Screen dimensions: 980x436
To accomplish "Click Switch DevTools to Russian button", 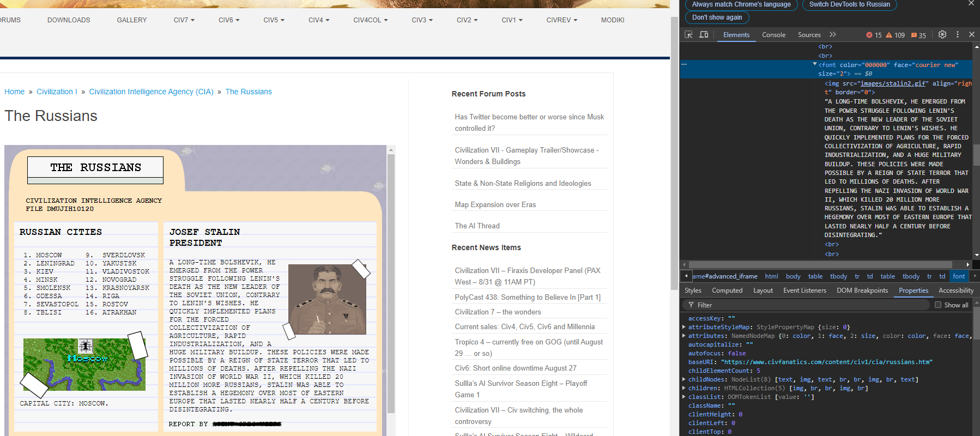I will coord(849,4).
